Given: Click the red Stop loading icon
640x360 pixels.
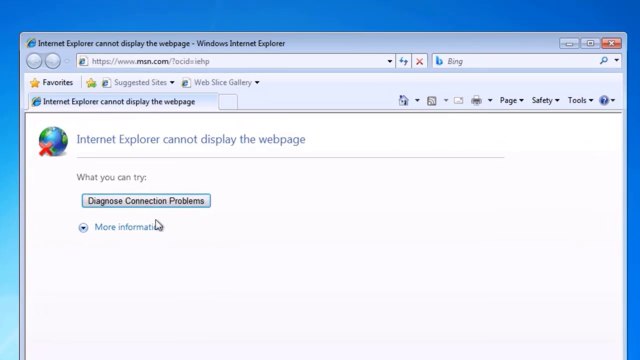Looking at the screenshot, I should (419, 62).
